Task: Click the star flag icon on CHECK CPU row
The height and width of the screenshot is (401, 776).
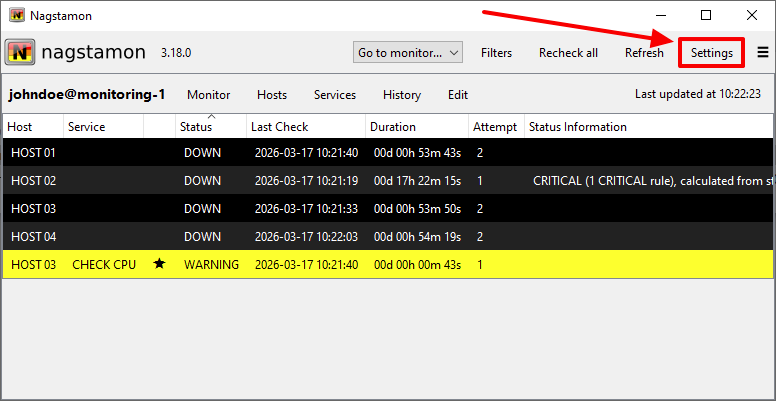Action: click(x=158, y=264)
